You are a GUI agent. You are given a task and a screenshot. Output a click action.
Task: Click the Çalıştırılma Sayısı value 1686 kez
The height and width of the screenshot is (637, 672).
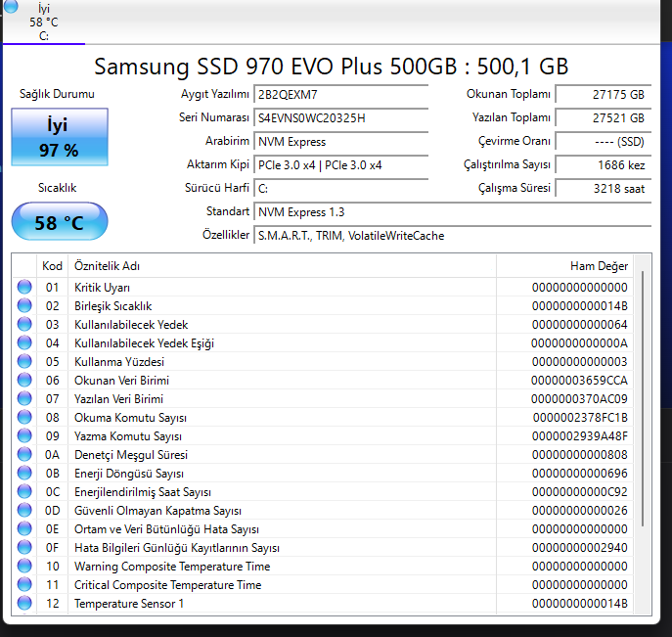click(604, 165)
